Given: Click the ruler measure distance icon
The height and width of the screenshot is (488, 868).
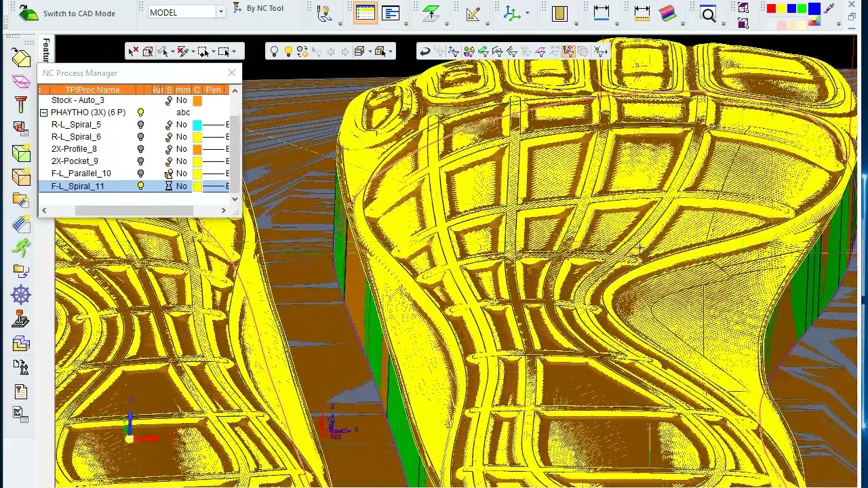Looking at the screenshot, I should pos(642,13).
